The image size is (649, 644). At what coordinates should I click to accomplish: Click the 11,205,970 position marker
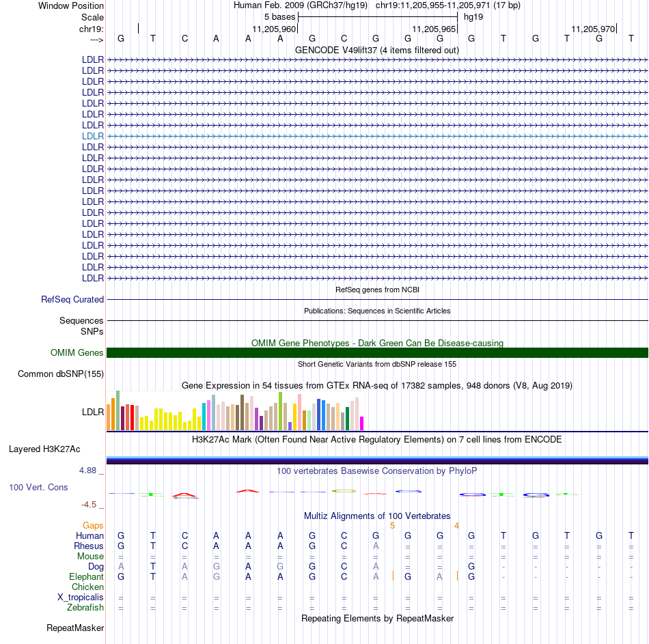pos(593,29)
